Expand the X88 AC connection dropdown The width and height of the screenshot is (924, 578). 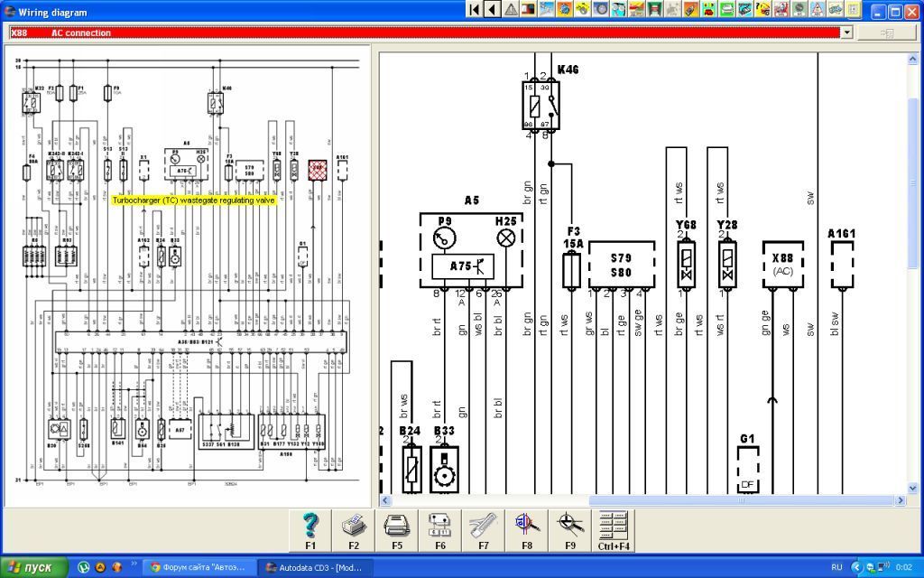(846, 33)
